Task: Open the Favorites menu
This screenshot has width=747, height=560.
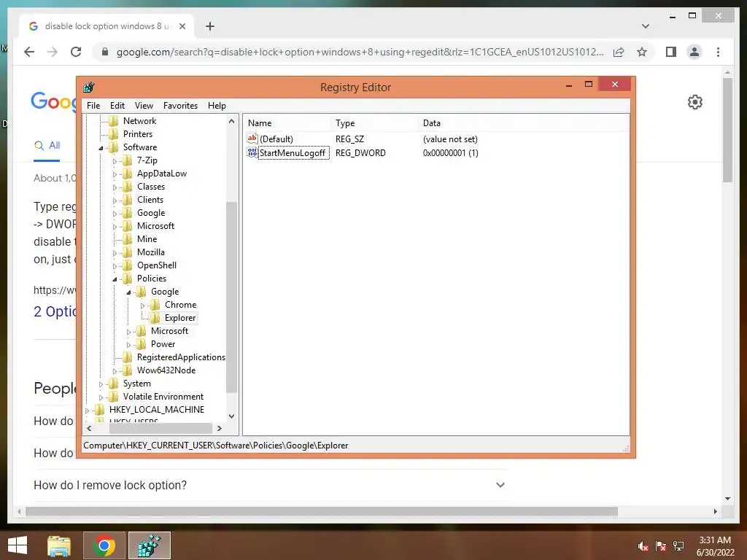Action: pyautogui.click(x=180, y=106)
